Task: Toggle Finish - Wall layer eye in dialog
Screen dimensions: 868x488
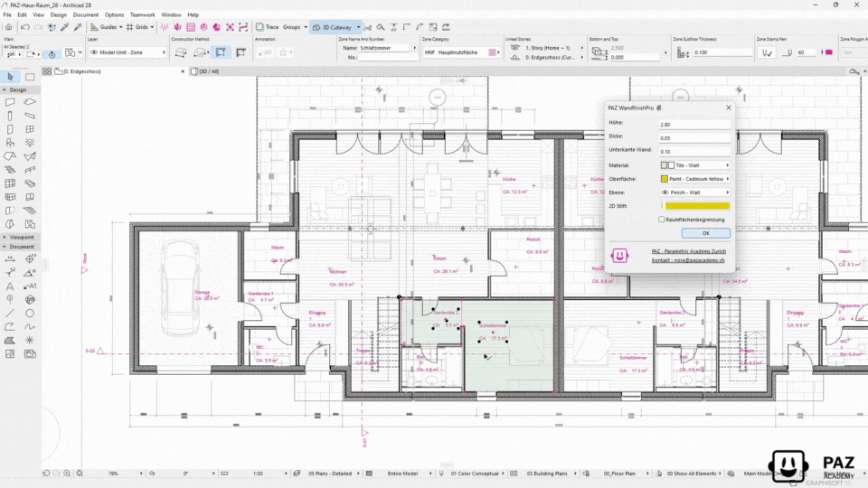Action: click(665, 192)
